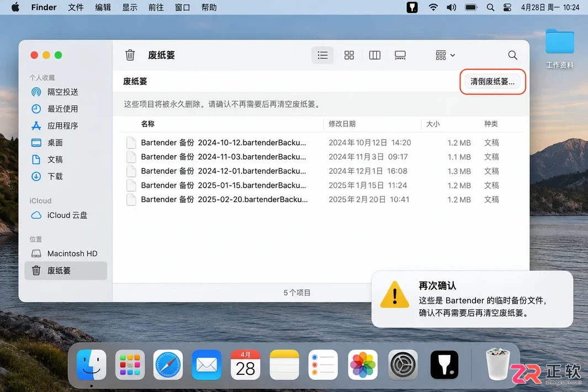Open the 编辑 menu

(x=103, y=7)
